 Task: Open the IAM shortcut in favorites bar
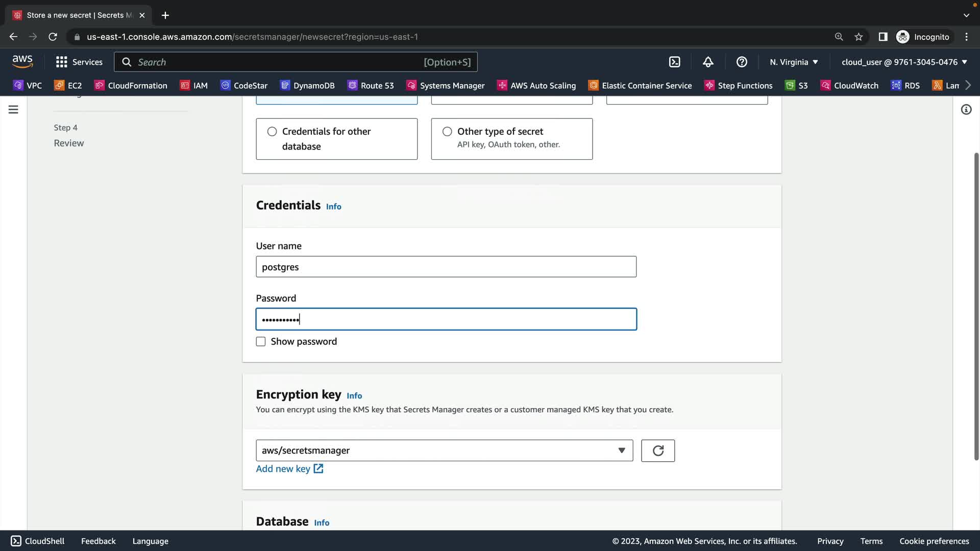[194, 85]
